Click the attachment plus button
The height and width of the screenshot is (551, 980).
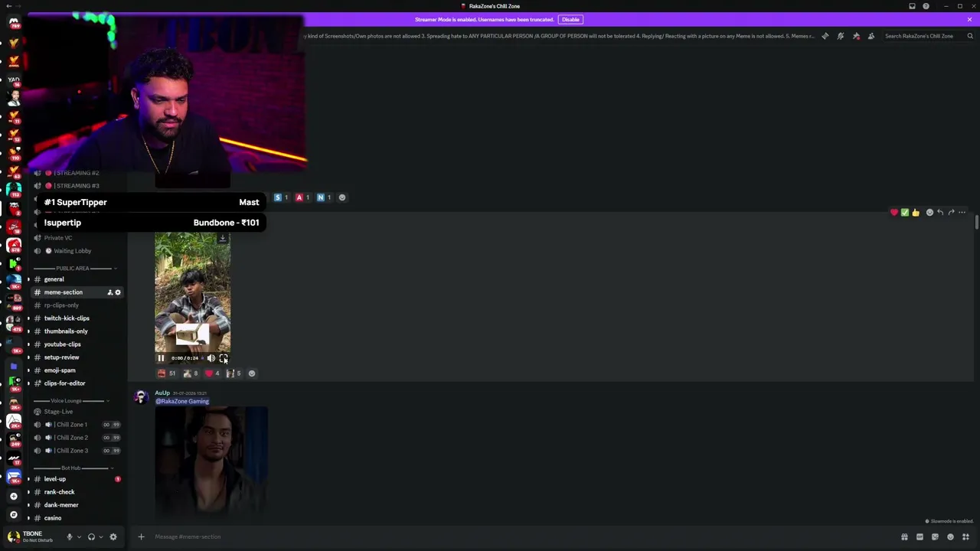[141, 536]
